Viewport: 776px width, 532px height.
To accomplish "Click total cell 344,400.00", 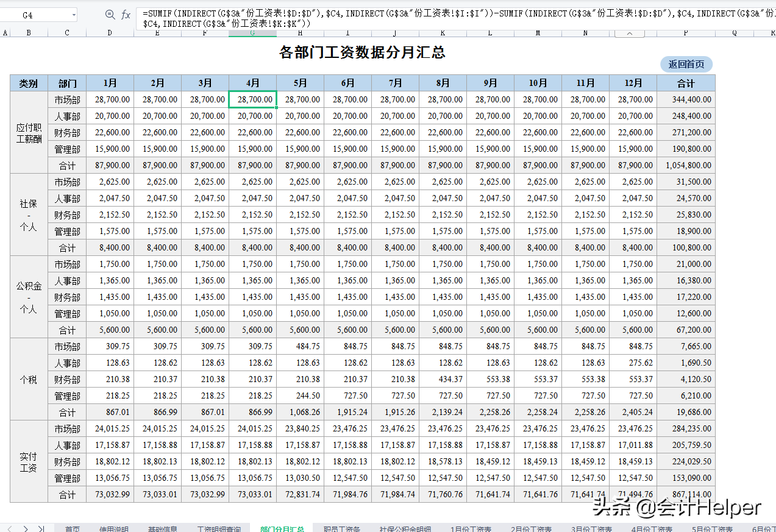I will [686, 99].
